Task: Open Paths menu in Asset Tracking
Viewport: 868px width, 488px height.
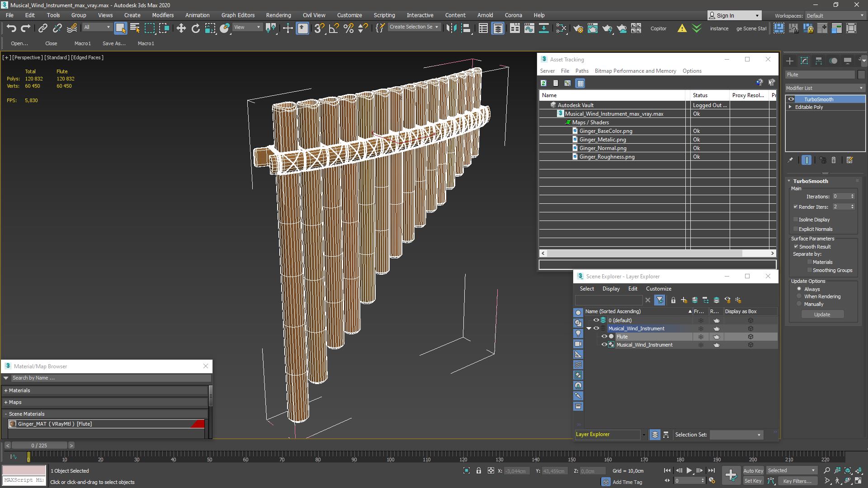Action: pyautogui.click(x=582, y=71)
